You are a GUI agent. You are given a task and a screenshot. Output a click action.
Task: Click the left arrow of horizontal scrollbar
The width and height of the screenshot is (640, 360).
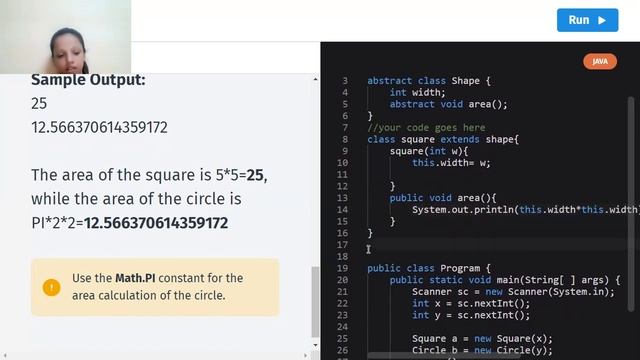(4, 356)
